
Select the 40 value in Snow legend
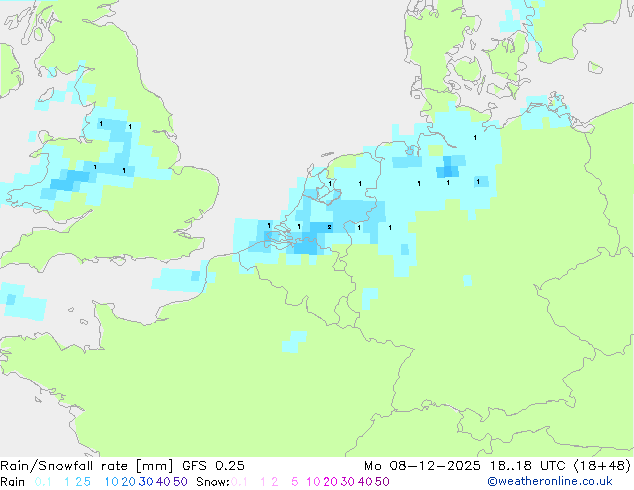click(365, 482)
